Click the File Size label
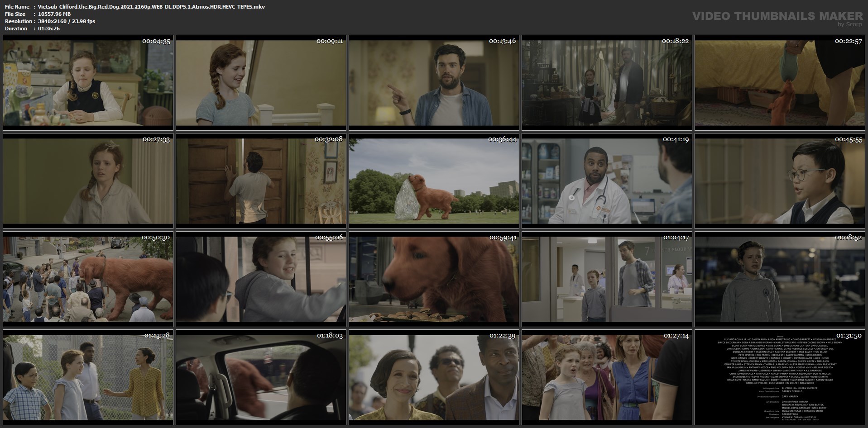Viewport: 868px width, 428px height. tap(15, 14)
